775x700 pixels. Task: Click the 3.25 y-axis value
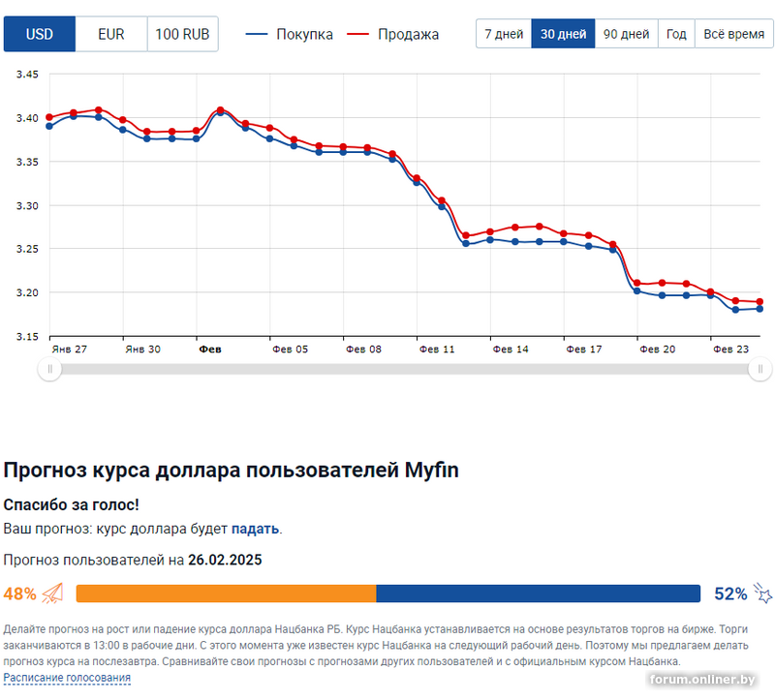(x=27, y=249)
